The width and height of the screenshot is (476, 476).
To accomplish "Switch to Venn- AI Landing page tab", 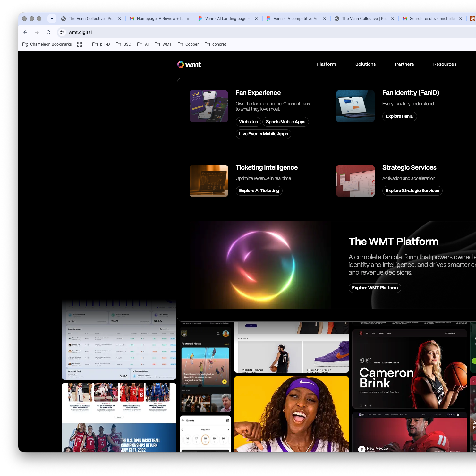I will [227, 19].
